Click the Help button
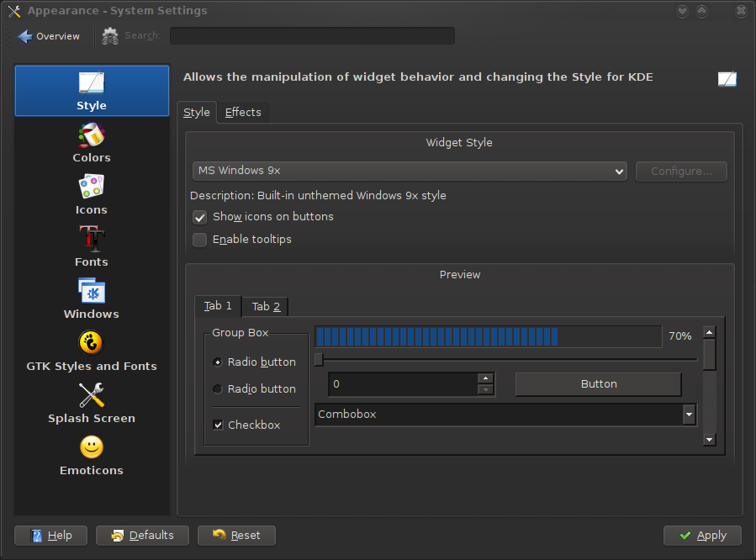 (51, 536)
